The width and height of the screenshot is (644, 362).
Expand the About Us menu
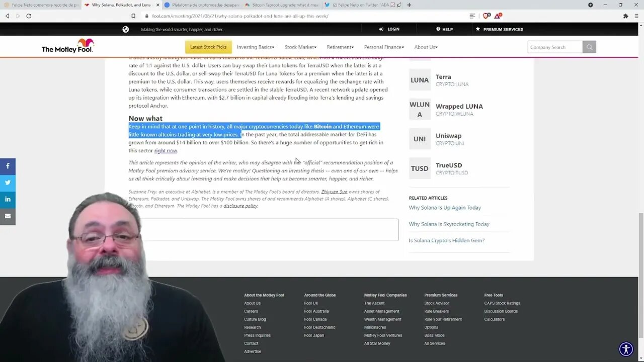tap(426, 47)
